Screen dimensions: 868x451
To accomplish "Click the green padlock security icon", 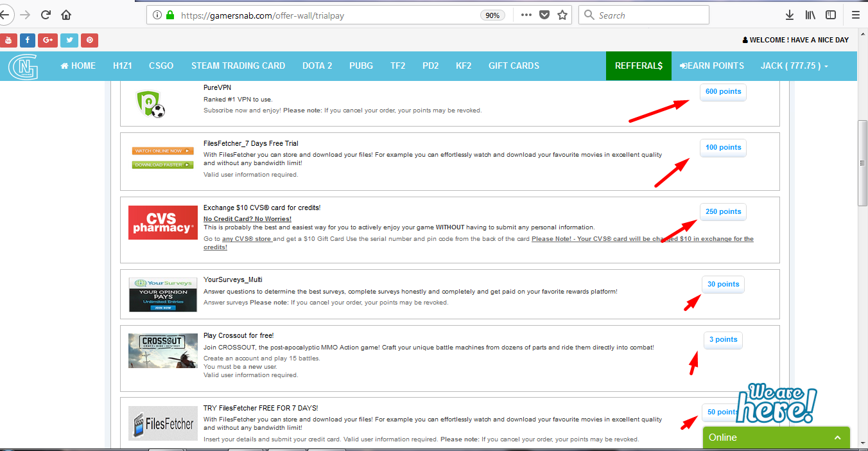I will [x=171, y=15].
